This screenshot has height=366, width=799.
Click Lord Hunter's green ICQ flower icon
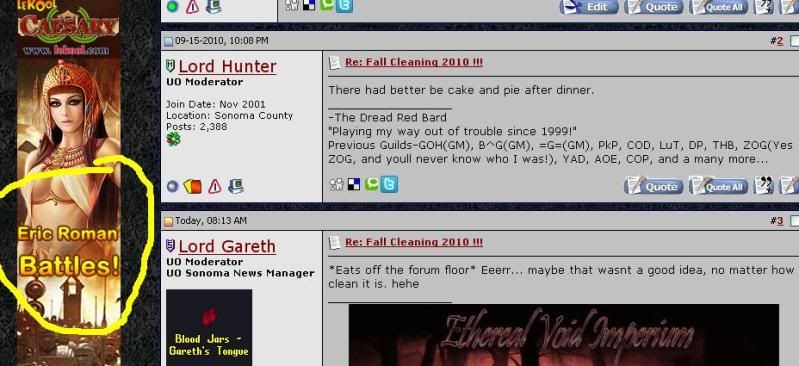(173, 139)
